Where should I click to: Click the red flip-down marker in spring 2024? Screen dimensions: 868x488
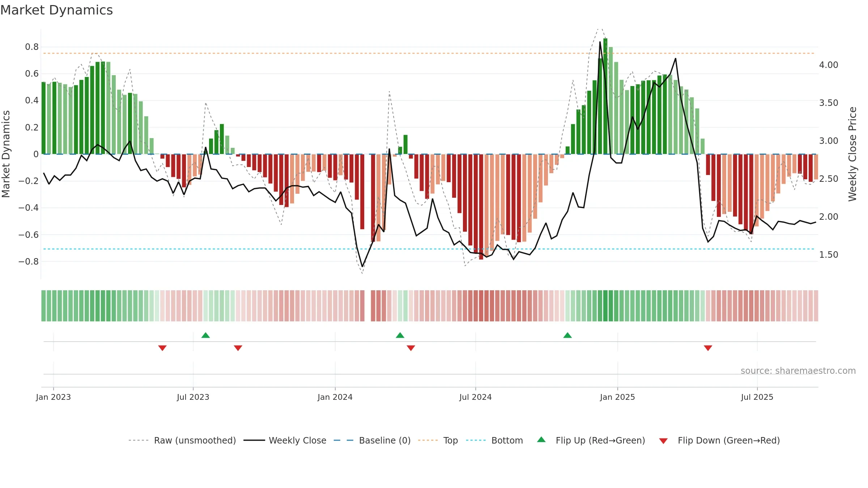click(411, 348)
